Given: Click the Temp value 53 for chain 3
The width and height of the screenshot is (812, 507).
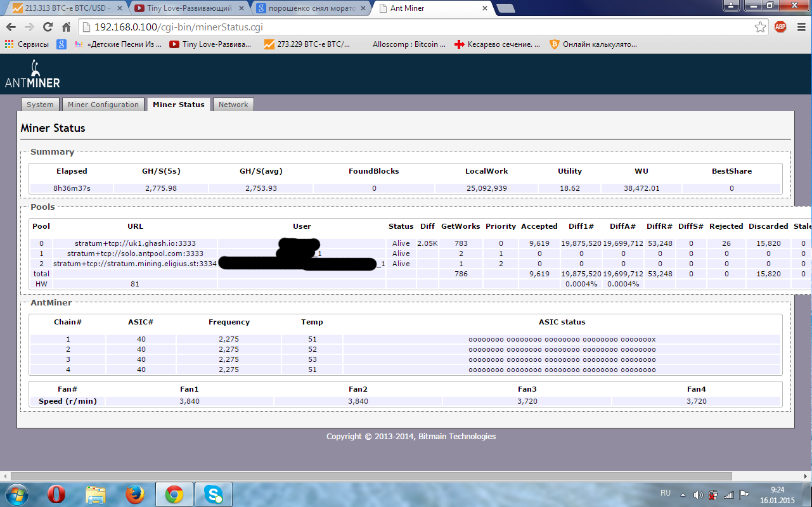Looking at the screenshot, I should [312, 359].
